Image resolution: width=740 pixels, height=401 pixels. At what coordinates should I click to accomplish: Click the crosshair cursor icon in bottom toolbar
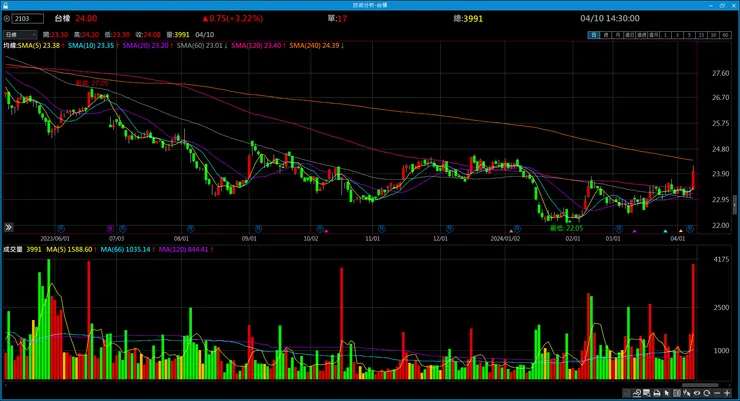click(x=687, y=393)
